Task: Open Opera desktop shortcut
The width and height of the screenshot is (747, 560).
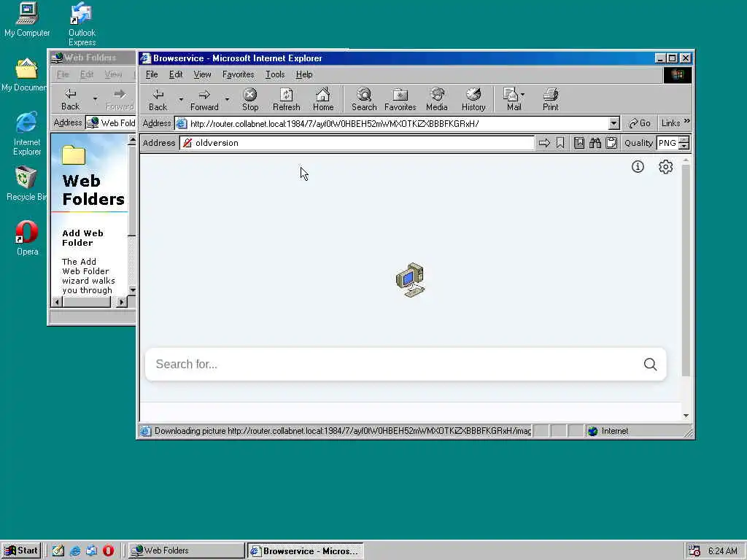Action: point(27,238)
